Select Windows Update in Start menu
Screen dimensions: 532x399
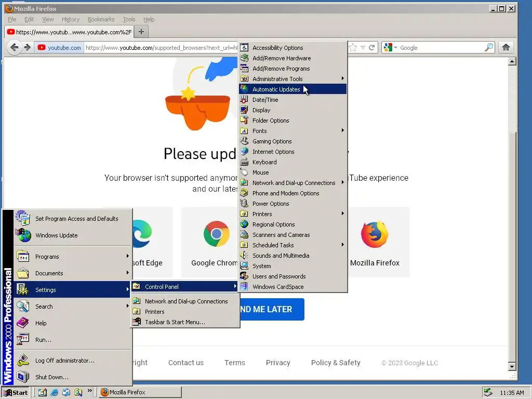click(x=73, y=235)
